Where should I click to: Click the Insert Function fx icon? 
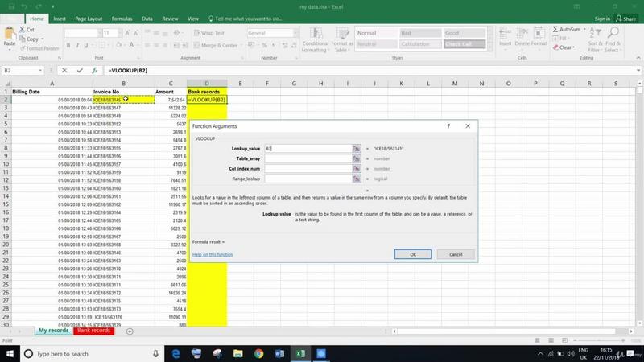tap(94, 71)
